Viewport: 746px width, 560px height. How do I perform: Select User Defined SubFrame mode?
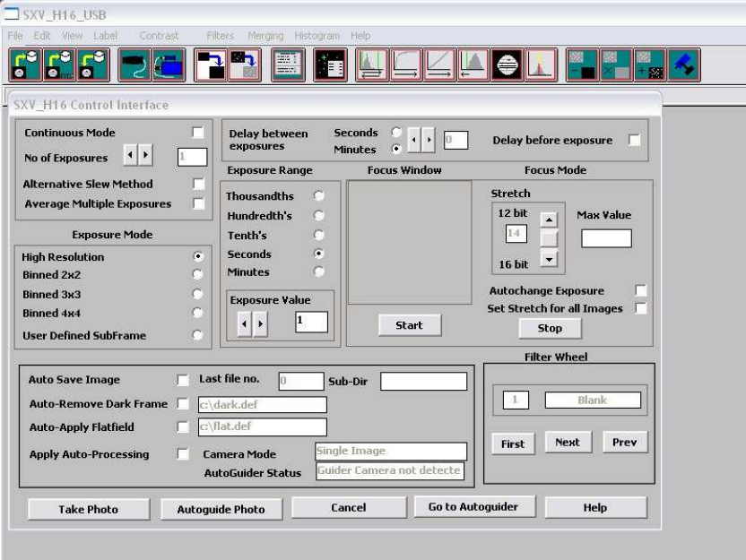click(x=197, y=335)
